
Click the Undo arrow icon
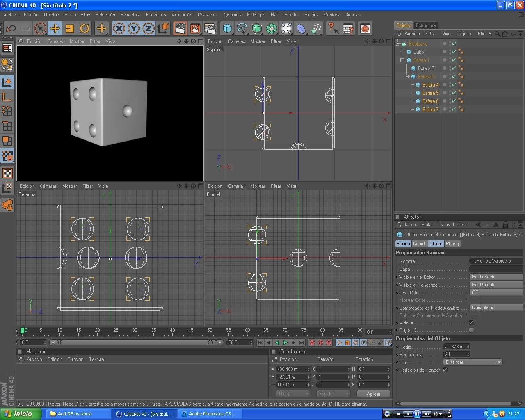pos(11,29)
